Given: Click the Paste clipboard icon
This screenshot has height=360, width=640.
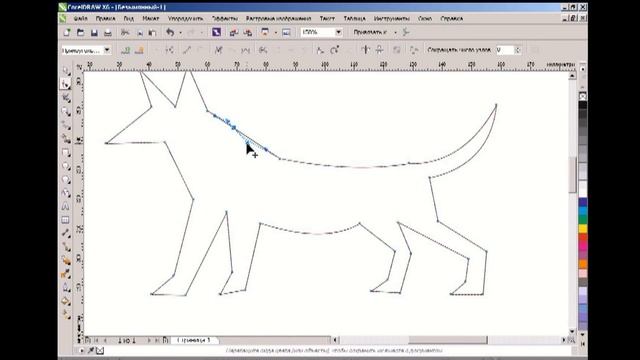Looking at the screenshot, I should click(x=152, y=32).
